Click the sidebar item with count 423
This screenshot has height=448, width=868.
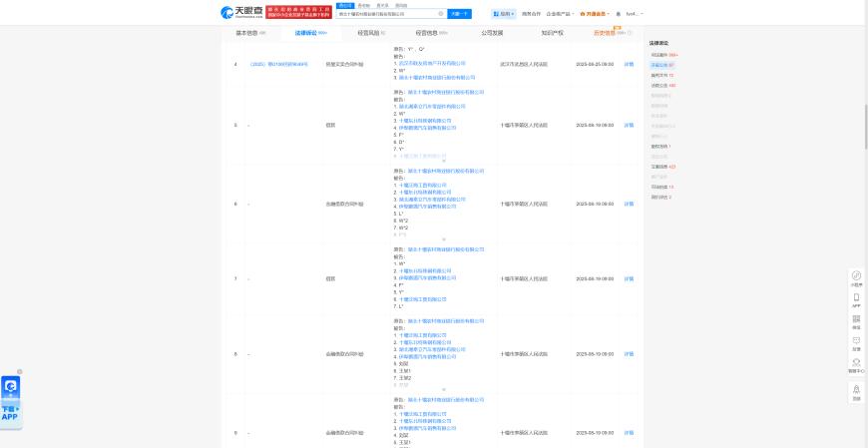pyautogui.click(x=663, y=167)
